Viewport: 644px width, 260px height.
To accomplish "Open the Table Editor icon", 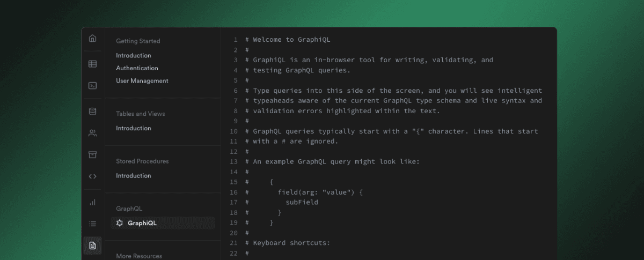I will (92, 64).
